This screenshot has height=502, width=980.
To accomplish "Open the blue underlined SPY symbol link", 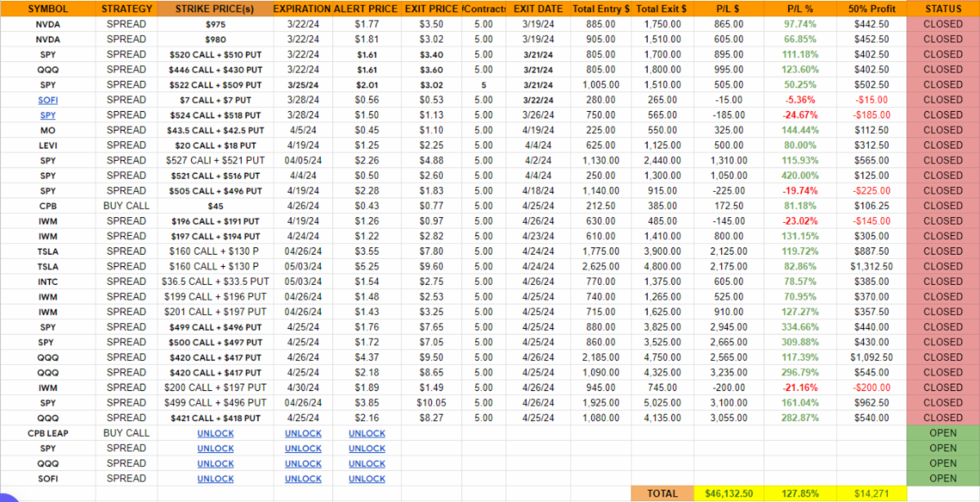I will [48, 115].
